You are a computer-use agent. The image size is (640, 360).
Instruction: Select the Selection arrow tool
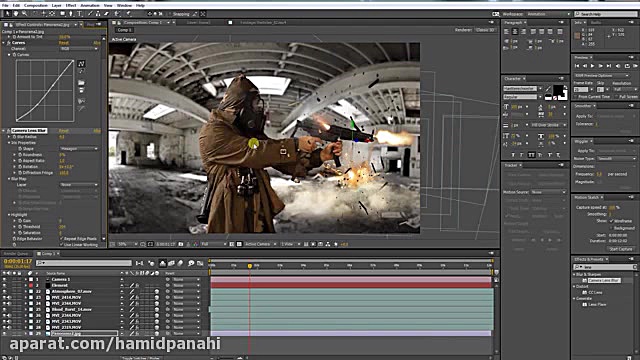(7, 14)
